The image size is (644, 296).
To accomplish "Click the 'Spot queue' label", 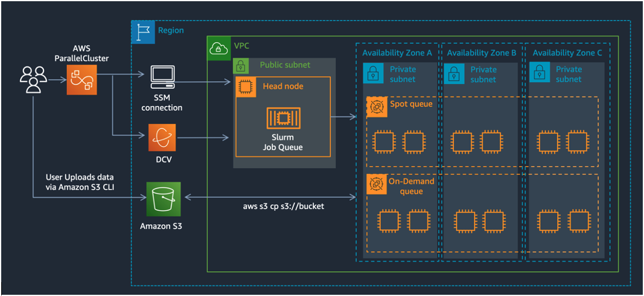I will click(x=411, y=105).
